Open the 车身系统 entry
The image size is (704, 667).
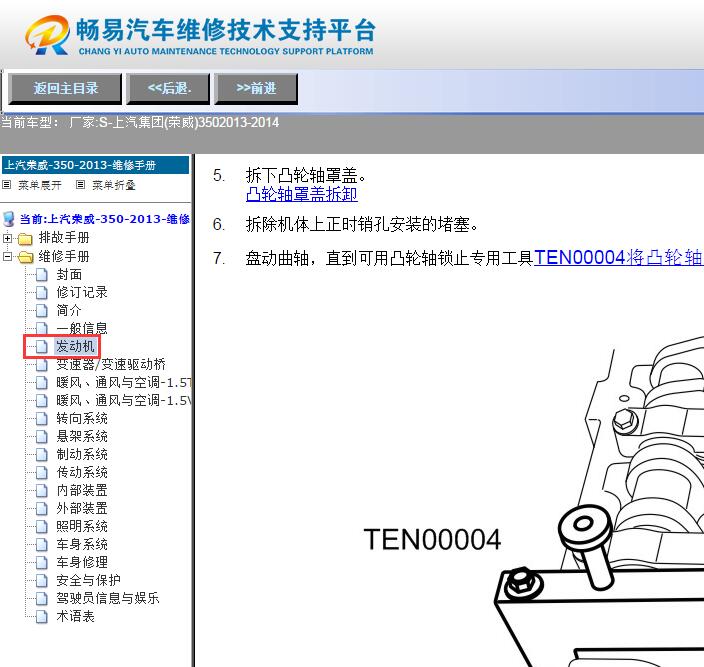point(82,544)
